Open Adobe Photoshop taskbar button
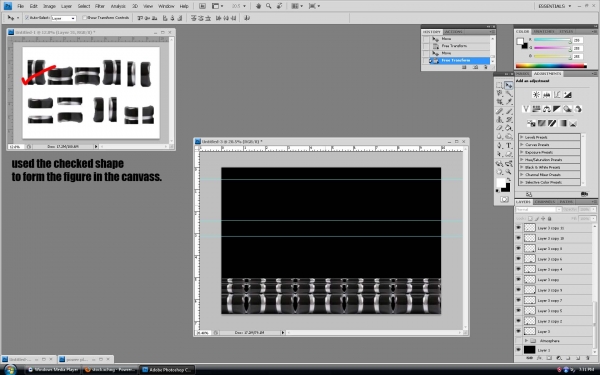Viewport: 600px width, 375px height. click(x=167, y=370)
